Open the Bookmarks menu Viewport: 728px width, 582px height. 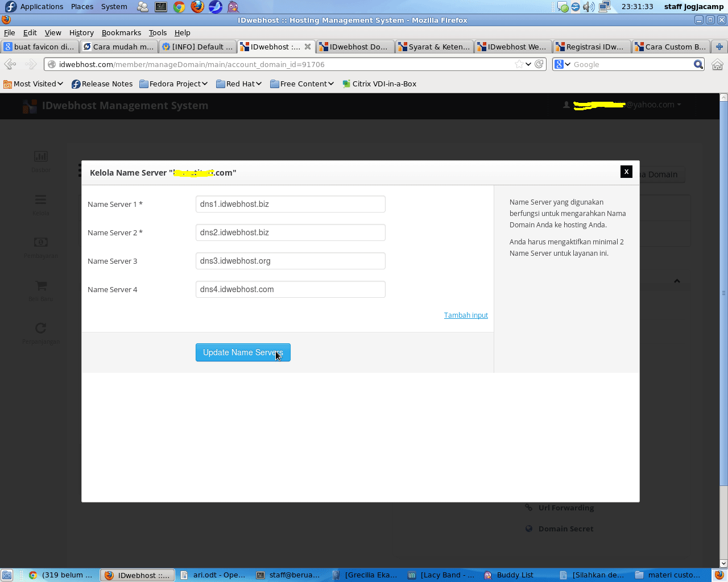121,33
